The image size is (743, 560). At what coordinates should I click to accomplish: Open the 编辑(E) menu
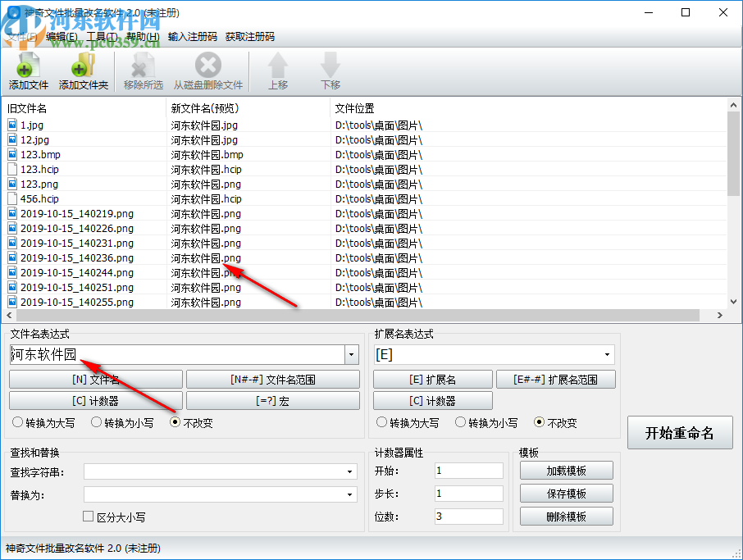(62, 36)
